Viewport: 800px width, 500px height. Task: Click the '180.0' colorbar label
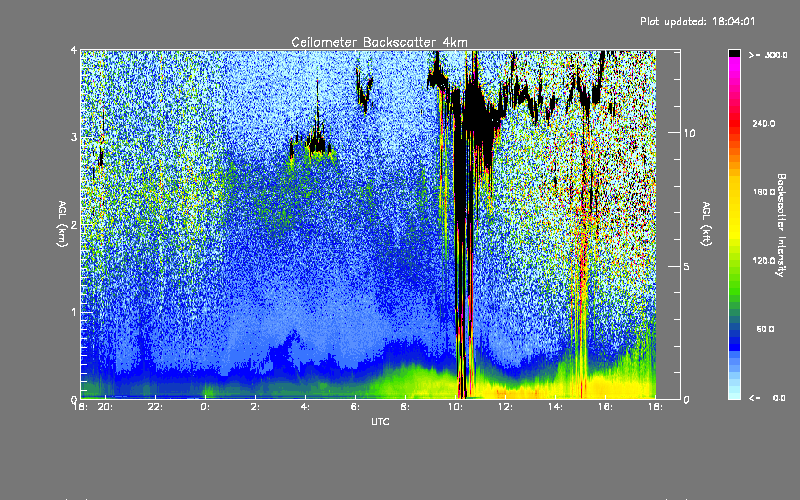(764, 192)
